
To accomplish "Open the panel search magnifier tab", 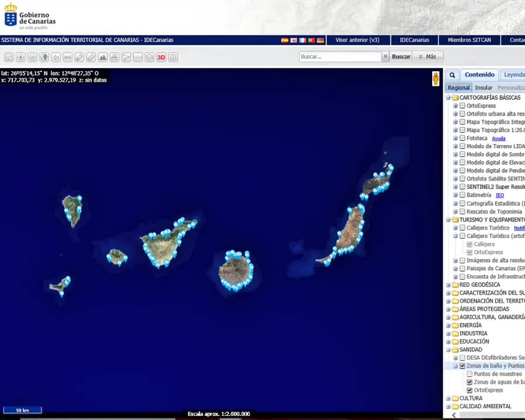I will tap(452, 75).
